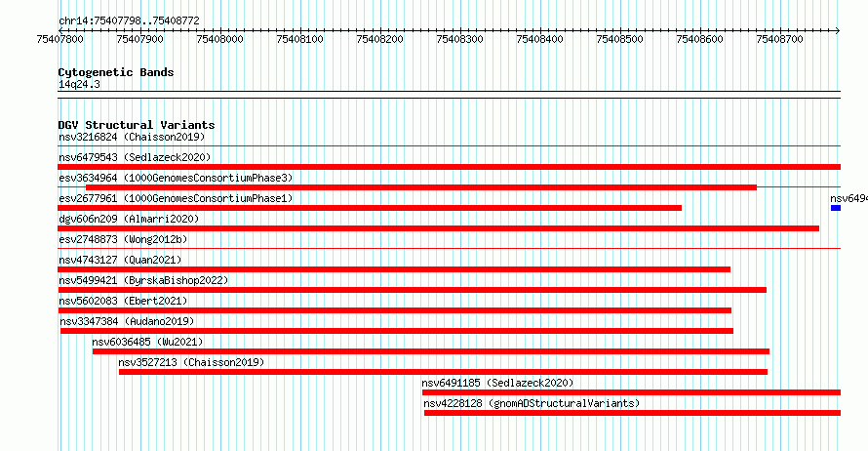Click the nsv5499421 (ByrskaBishop2022) label

(143, 280)
